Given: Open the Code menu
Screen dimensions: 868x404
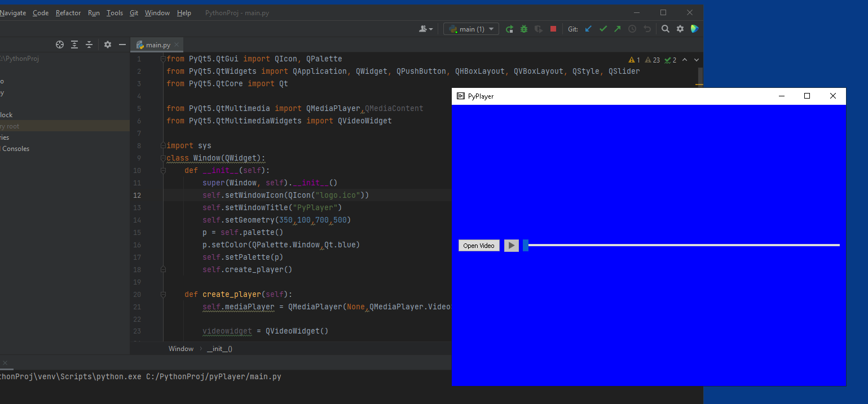Looking at the screenshot, I should click(x=41, y=13).
